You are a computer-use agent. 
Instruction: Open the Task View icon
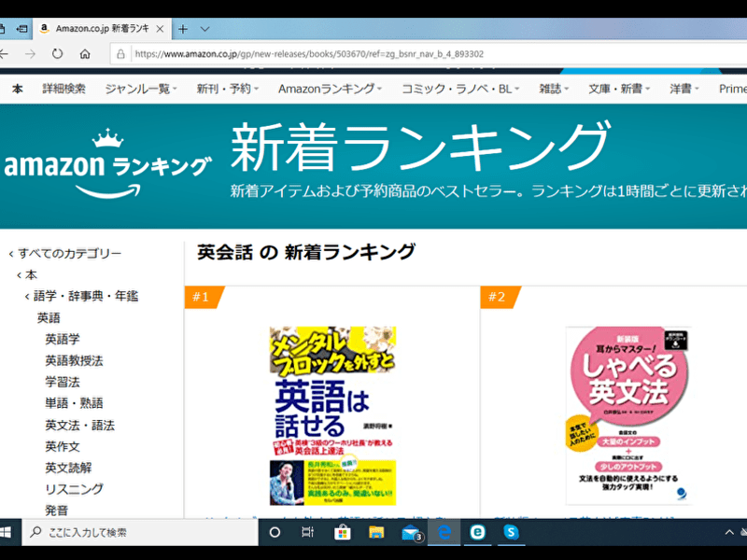coord(307,532)
